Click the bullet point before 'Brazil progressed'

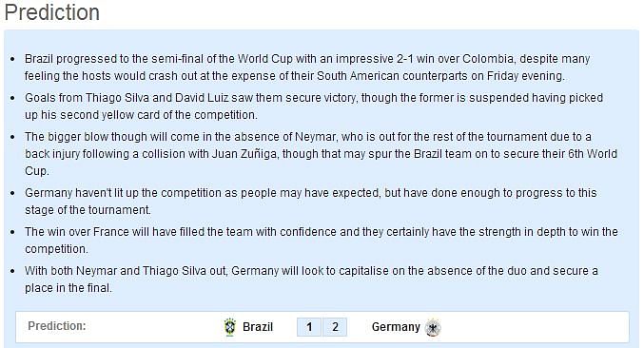[x=12, y=59]
